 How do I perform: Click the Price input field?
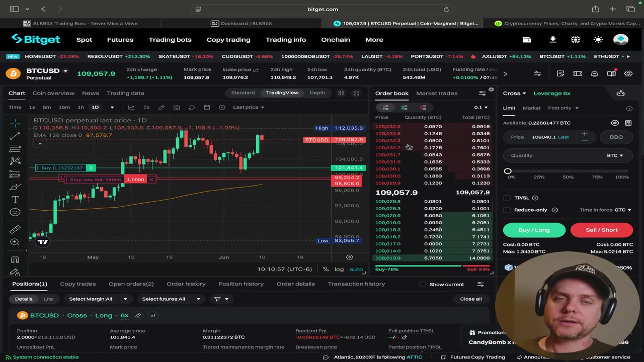point(549,137)
